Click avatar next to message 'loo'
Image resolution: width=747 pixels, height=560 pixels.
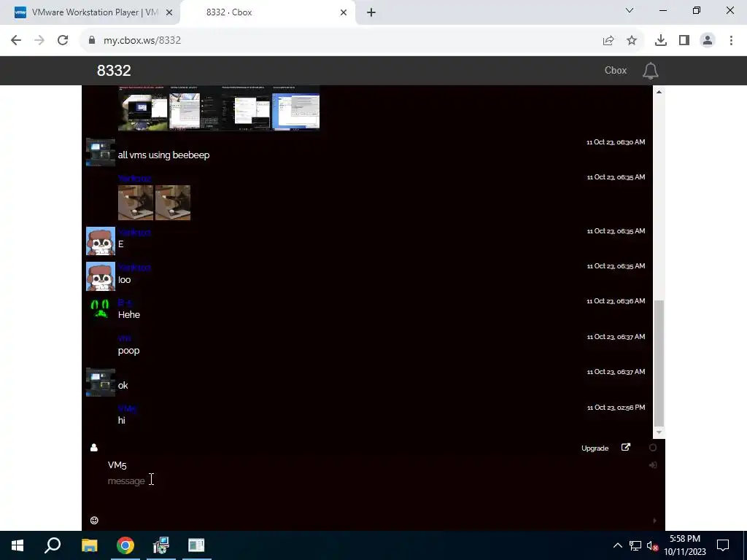101,276
